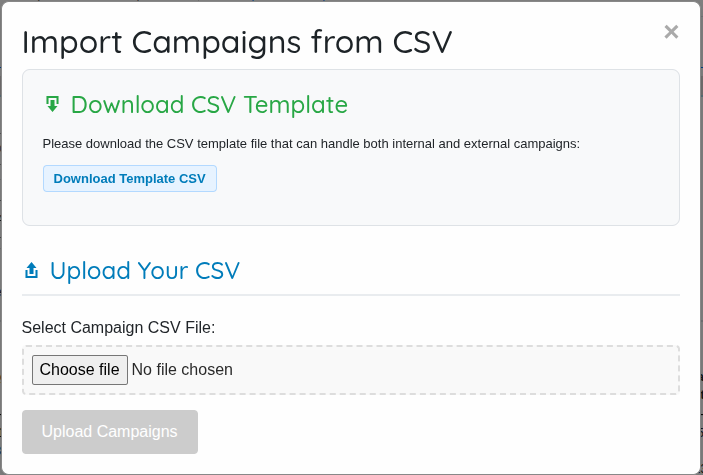
Task: Select the 'Download CSV Template' heading text
Action: pos(209,105)
